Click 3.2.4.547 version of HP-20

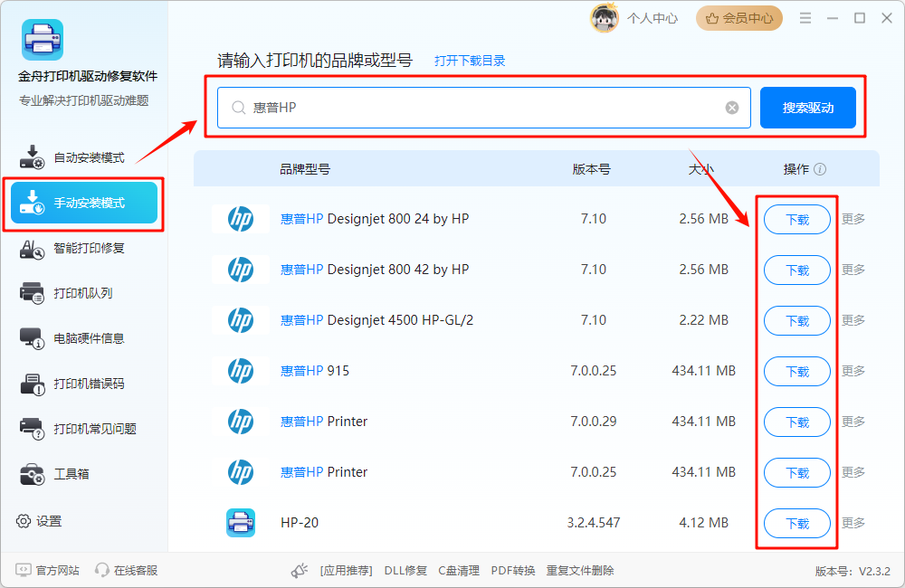coord(594,523)
